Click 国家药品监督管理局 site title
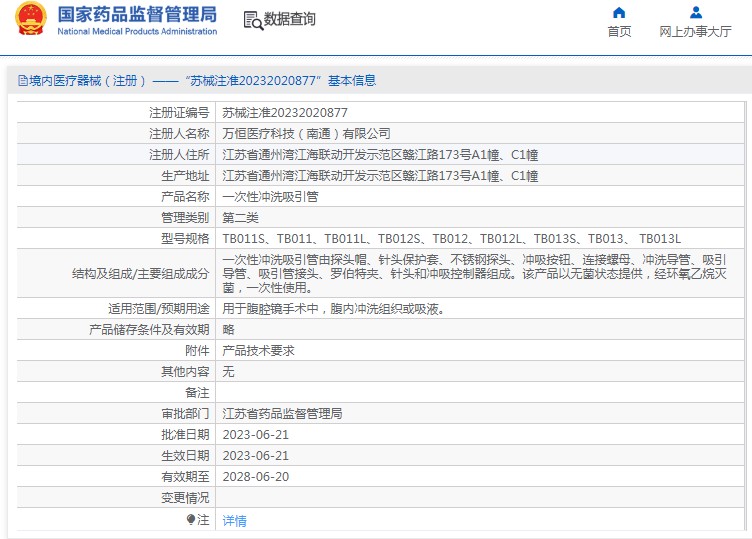 [137, 14]
